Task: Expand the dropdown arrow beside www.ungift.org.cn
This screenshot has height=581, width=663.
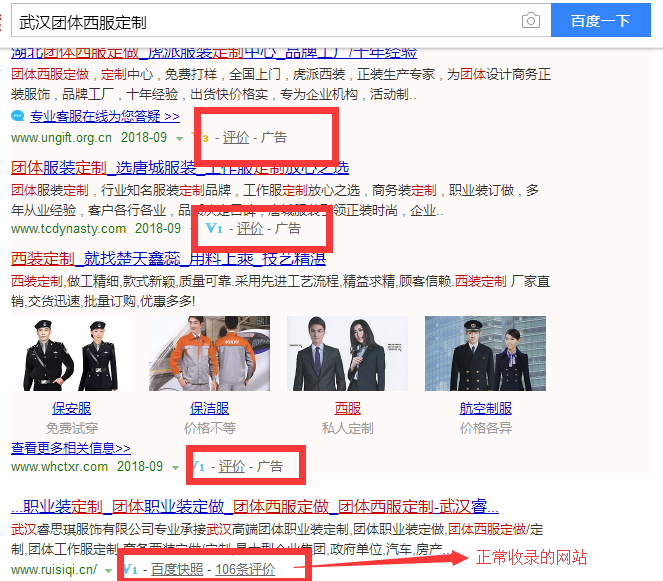Action: click(x=179, y=139)
